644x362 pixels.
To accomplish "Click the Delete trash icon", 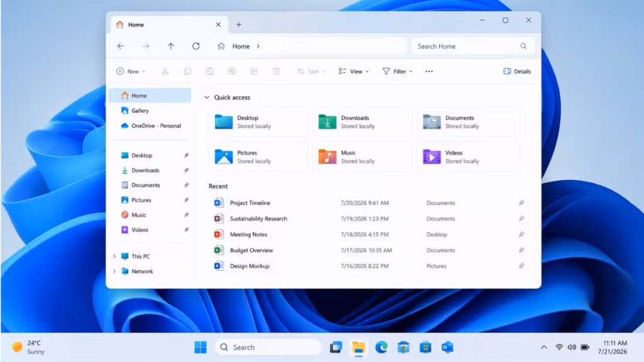I will (x=277, y=72).
